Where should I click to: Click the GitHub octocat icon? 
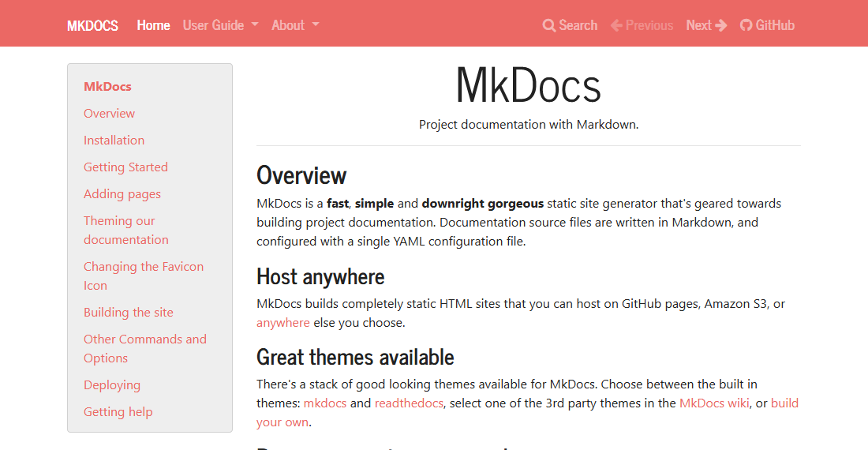[746, 25]
